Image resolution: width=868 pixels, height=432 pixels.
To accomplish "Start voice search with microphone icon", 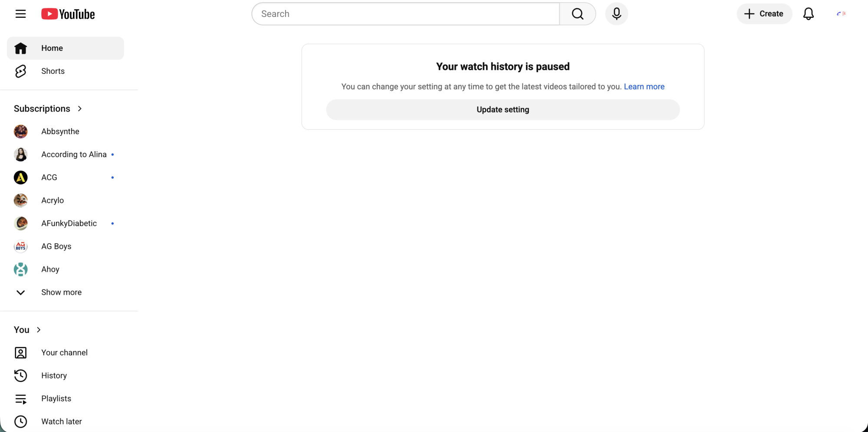I will [x=616, y=14].
